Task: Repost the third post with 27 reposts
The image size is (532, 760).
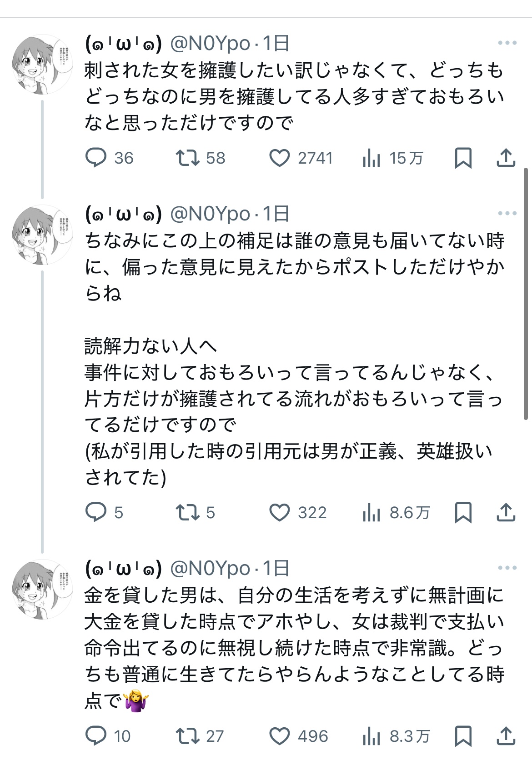Action: pos(187,736)
